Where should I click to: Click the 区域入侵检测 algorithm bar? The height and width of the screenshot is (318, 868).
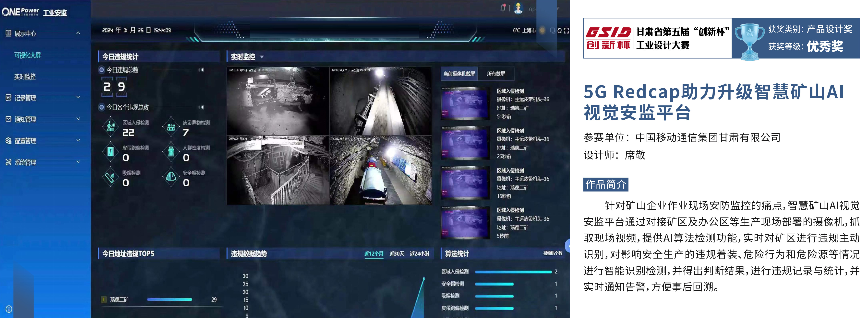[x=514, y=272]
